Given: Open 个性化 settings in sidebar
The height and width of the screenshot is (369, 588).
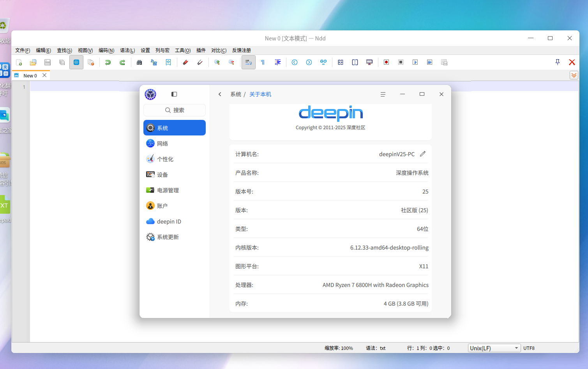Looking at the screenshot, I should [x=175, y=159].
